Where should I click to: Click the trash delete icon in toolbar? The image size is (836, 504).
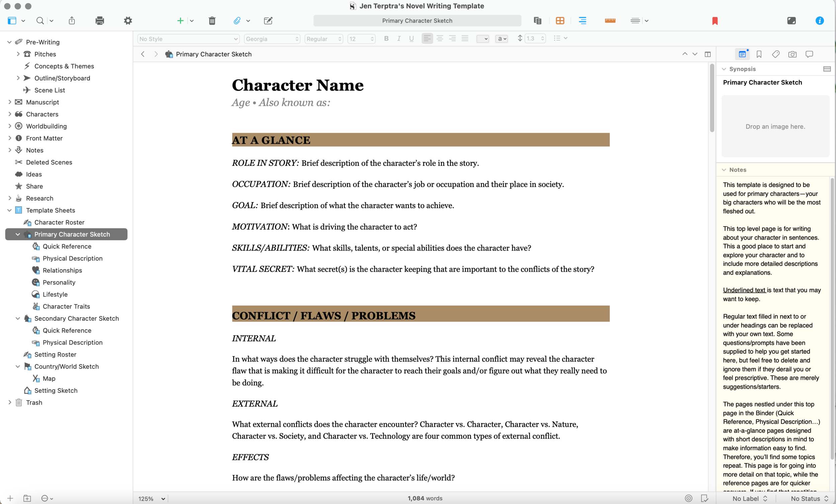tap(212, 21)
